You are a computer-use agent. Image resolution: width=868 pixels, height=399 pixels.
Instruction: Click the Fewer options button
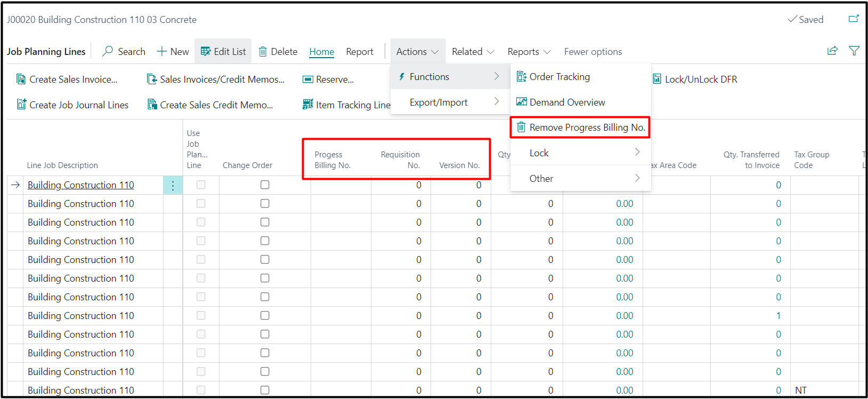pos(593,52)
